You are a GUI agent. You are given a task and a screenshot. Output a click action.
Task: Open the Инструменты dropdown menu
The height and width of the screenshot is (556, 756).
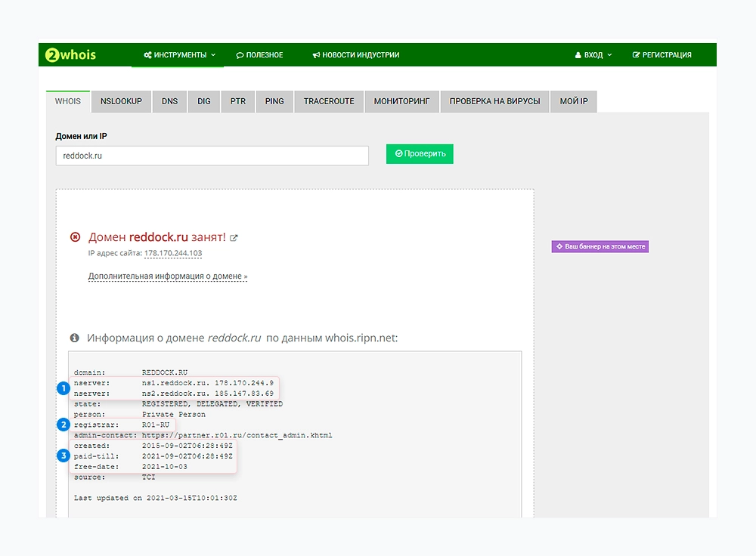(179, 55)
